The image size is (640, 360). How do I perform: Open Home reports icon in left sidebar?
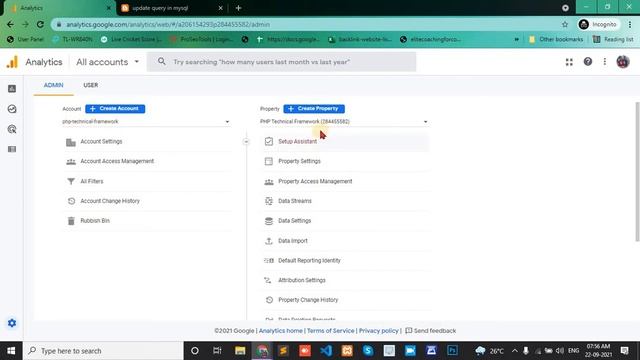[x=12, y=89]
